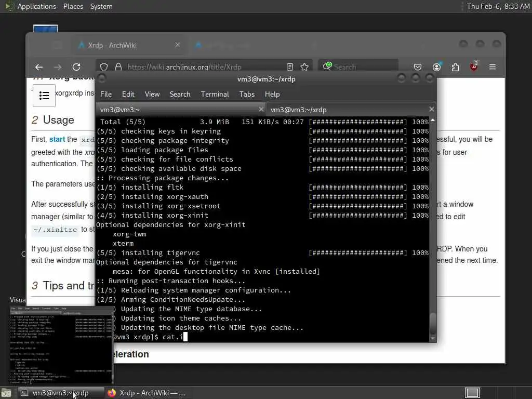This screenshot has height=399, width=532.
Task: Click 'xorg-twm' optional dependency text
Action: click(x=129, y=234)
